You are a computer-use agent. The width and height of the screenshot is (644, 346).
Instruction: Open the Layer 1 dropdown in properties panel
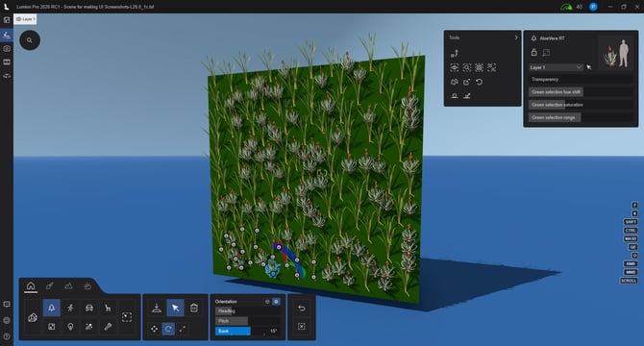[556, 67]
